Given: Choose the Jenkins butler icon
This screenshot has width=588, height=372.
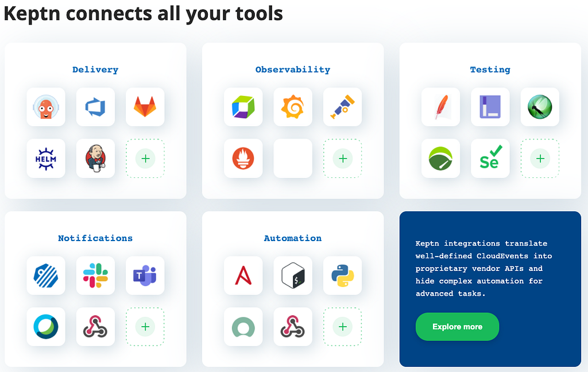Looking at the screenshot, I should click(x=95, y=158).
